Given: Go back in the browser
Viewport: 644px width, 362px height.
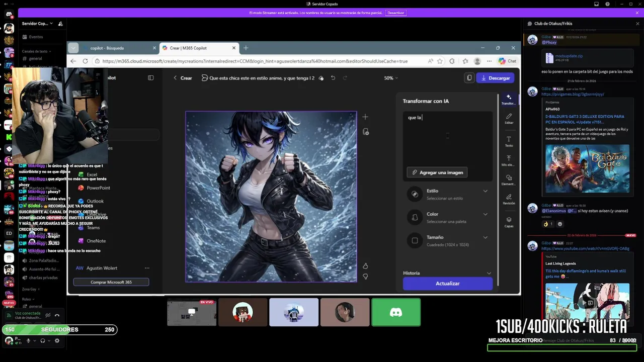Looking at the screenshot, I should [73, 61].
